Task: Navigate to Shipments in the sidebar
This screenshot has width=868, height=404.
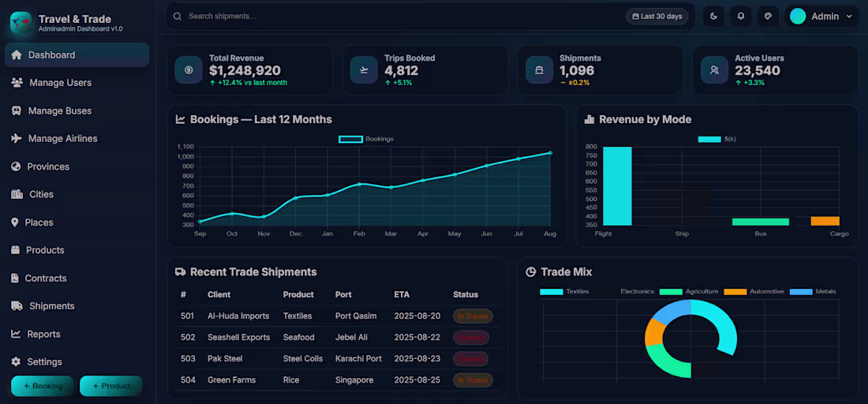Action: pyautogui.click(x=77, y=306)
